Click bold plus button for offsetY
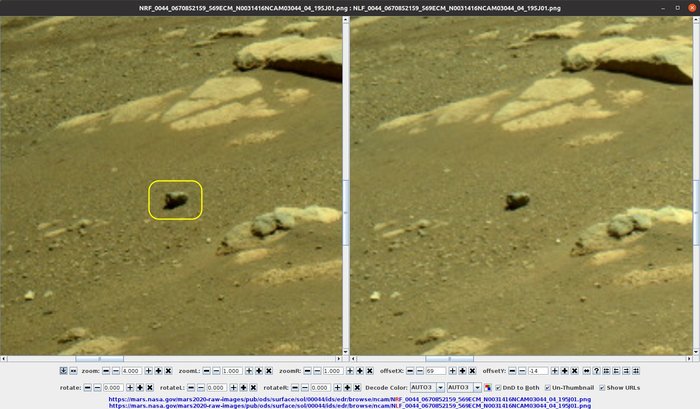700x409 pixels. point(565,371)
